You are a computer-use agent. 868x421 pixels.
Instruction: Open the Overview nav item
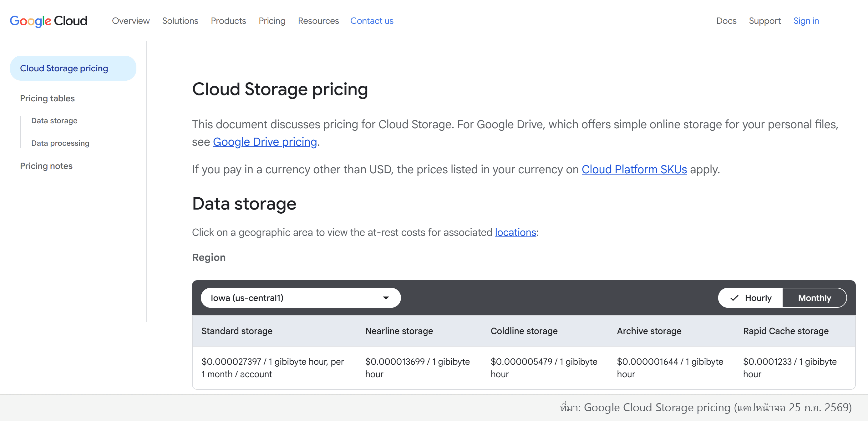[x=131, y=21]
